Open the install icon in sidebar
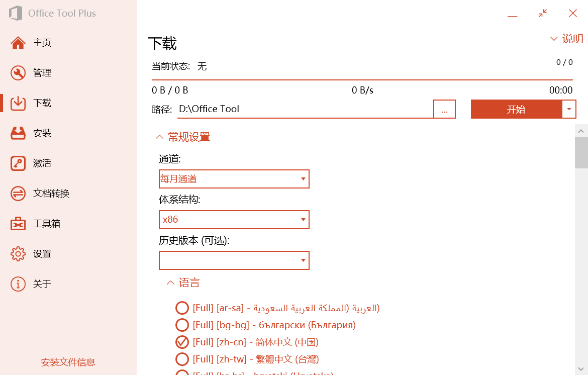The height and width of the screenshot is (375, 588). [x=18, y=133]
